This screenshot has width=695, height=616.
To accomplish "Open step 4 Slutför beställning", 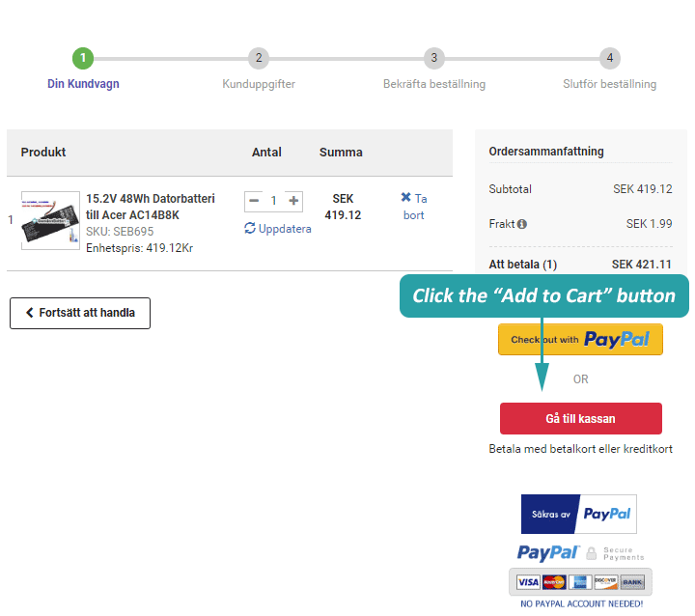I will point(609,59).
